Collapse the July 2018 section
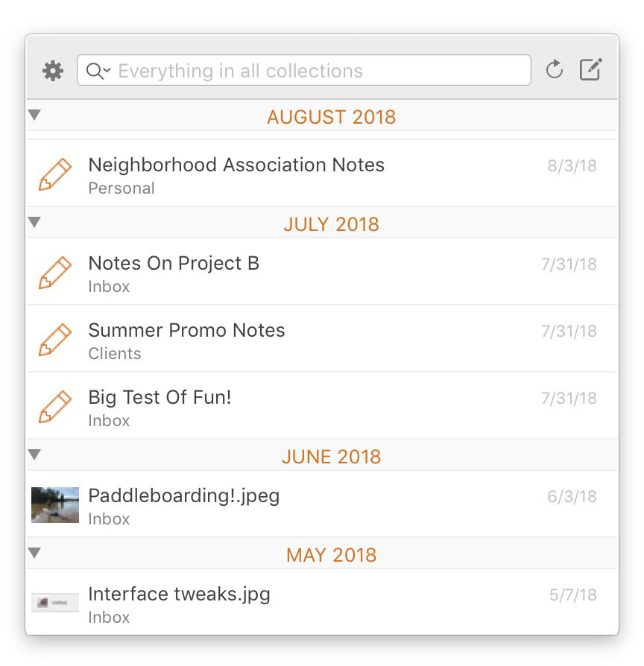Screen dimensions: 644x666 click(x=34, y=222)
